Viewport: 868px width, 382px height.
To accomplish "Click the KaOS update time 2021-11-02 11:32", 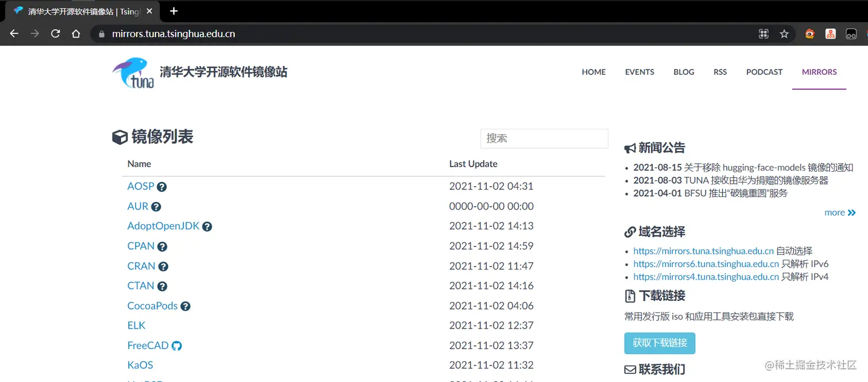I will (491, 365).
